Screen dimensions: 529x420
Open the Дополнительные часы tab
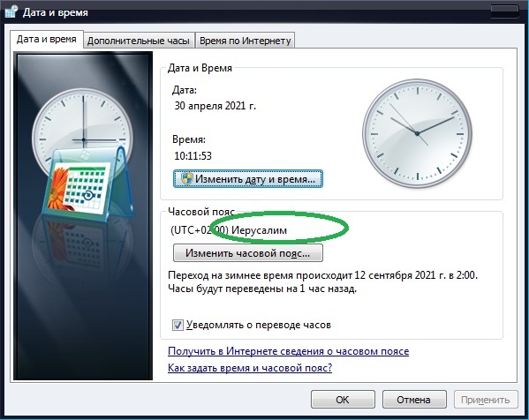click(x=139, y=41)
